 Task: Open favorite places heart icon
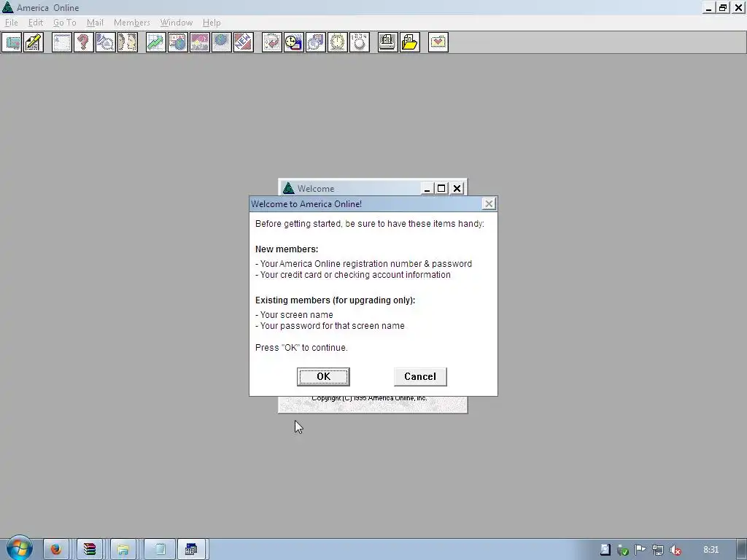pos(438,42)
